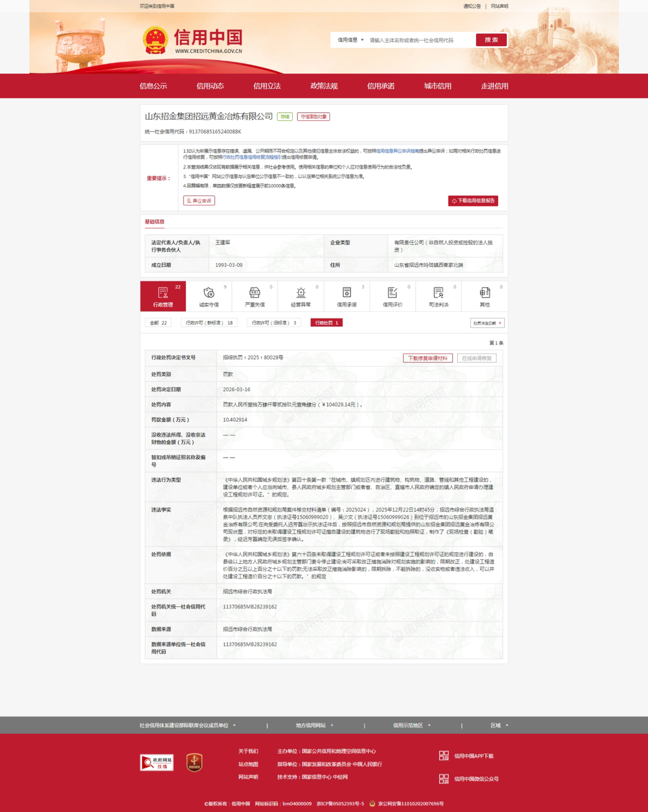Click the 党政机关 red shield badge

(x=194, y=762)
